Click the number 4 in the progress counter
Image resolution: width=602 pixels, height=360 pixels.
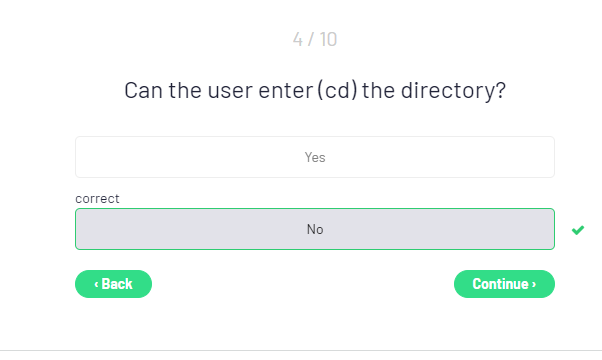tap(298, 39)
